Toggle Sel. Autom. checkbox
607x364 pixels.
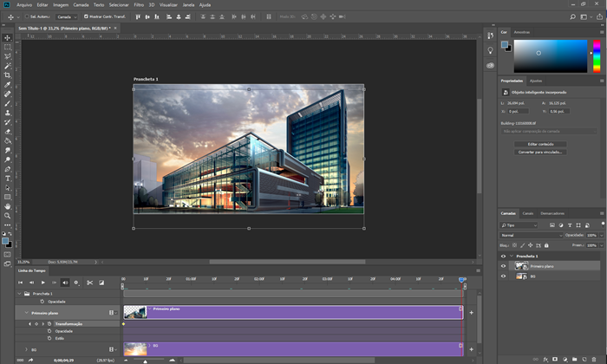27,16
